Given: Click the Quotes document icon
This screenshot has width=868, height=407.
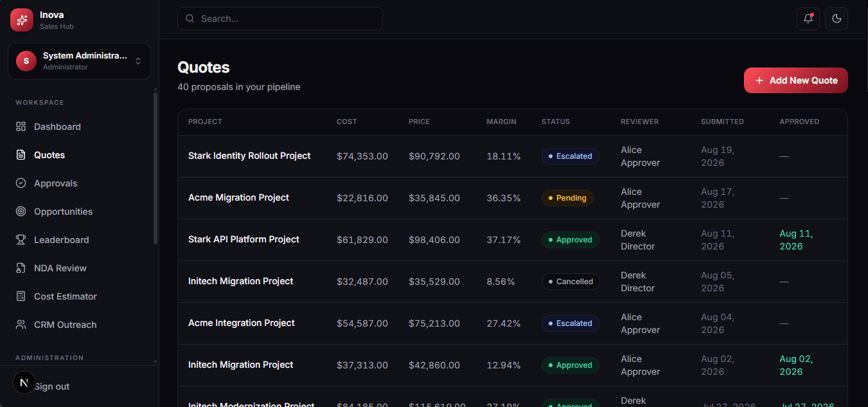Looking at the screenshot, I should coord(21,155).
